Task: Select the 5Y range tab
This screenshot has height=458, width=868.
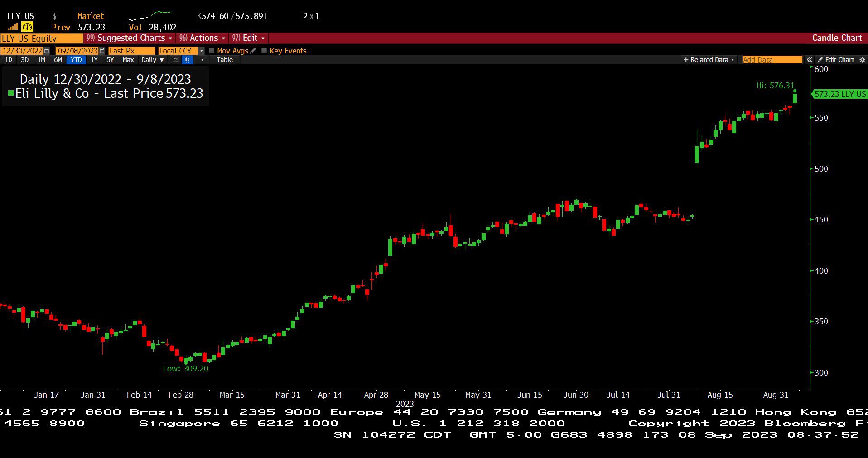Action: tap(110, 60)
